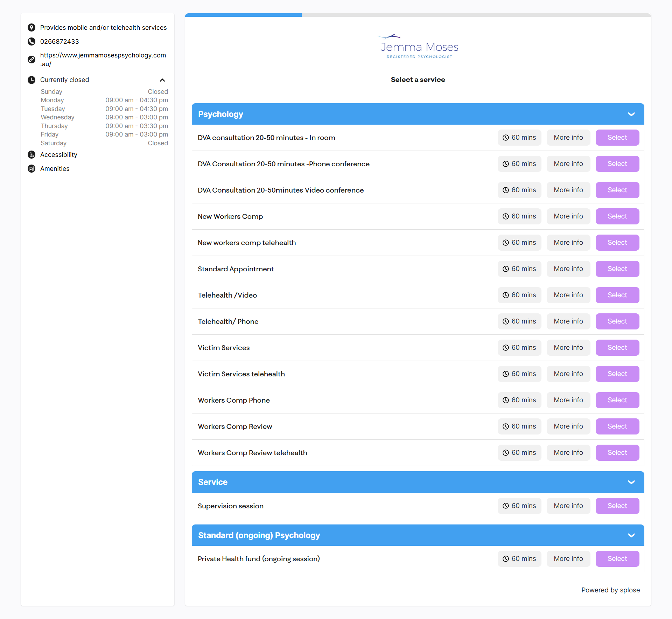Screen dimensions: 672x619
Task: Click the link icon next to the website URL
Action: pyautogui.click(x=31, y=60)
